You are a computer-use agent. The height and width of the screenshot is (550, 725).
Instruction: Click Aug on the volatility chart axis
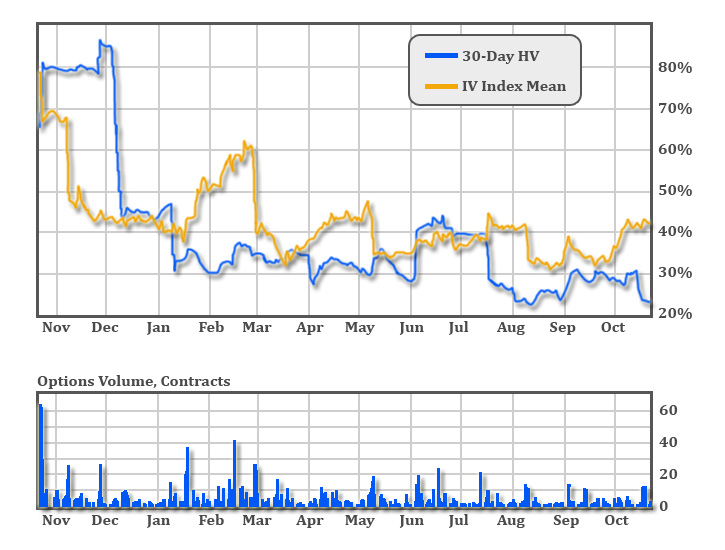510,327
